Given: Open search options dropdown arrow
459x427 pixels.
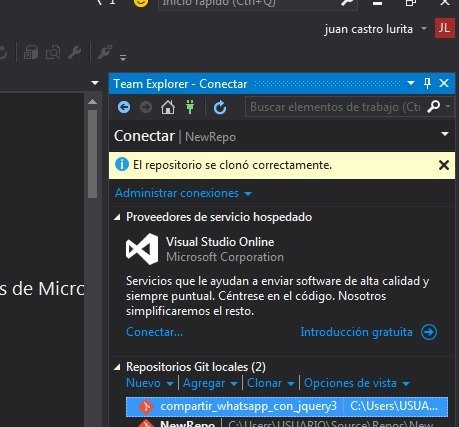Looking at the screenshot, I should pos(448,107).
